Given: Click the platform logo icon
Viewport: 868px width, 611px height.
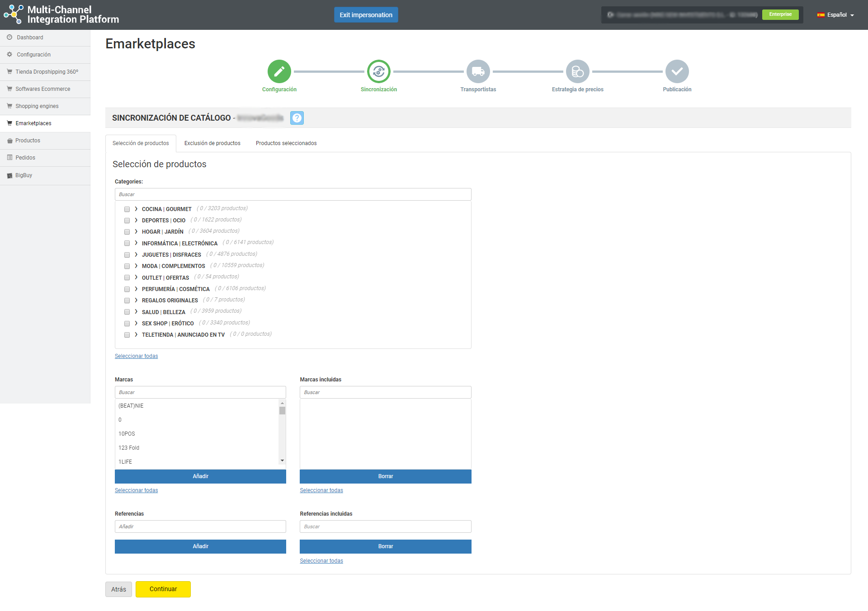Looking at the screenshot, I should tap(13, 14).
